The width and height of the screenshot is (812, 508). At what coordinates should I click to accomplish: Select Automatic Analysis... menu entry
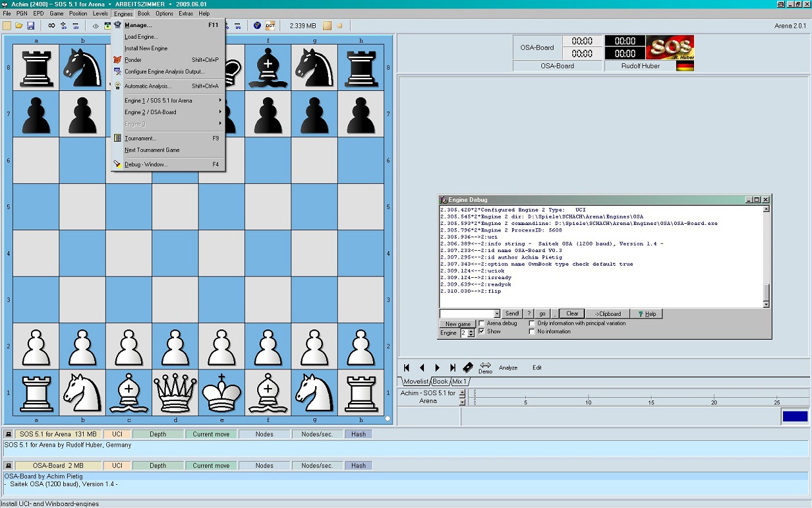tap(168, 86)
